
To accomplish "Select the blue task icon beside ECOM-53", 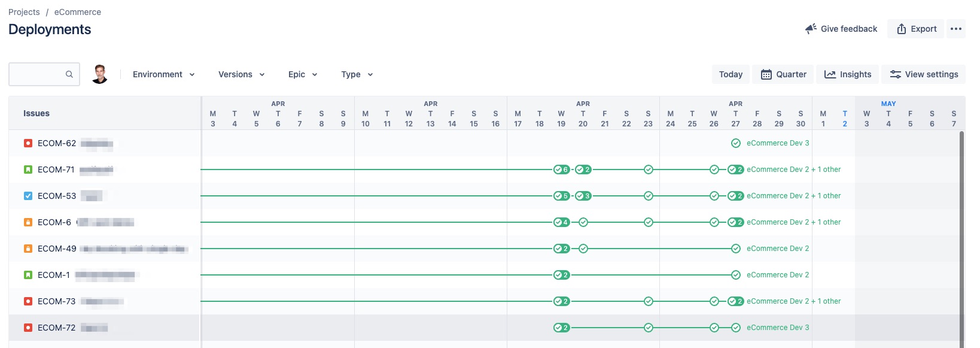I will [x=28, y=196].
